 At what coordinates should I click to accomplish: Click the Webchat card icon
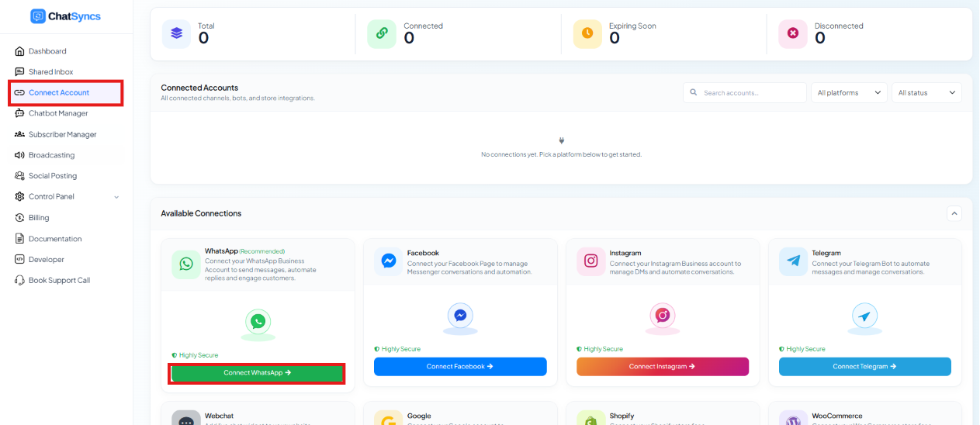186,420
